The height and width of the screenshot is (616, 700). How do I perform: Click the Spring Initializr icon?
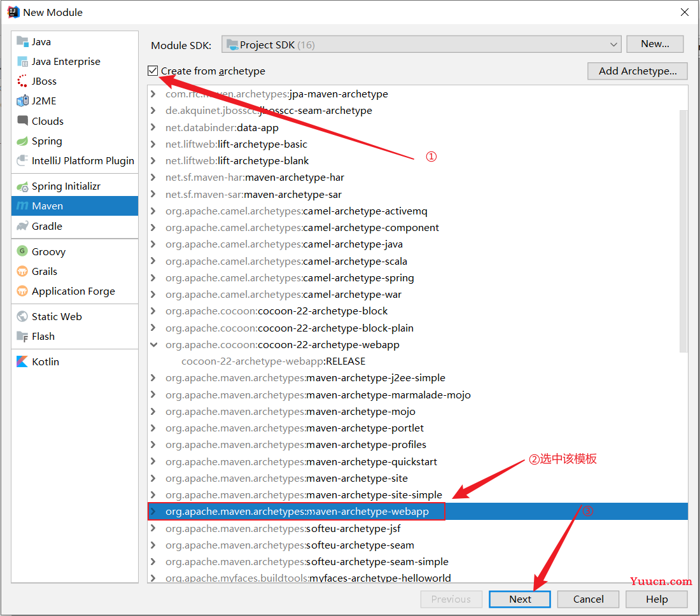(22, 186)
